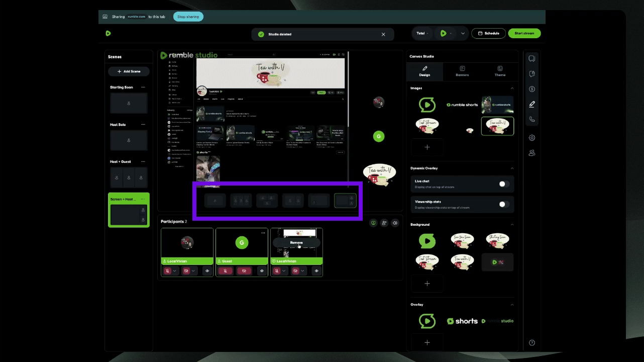
Task: Click Remove on the screen share tile
Action: [x=296, y=242]
